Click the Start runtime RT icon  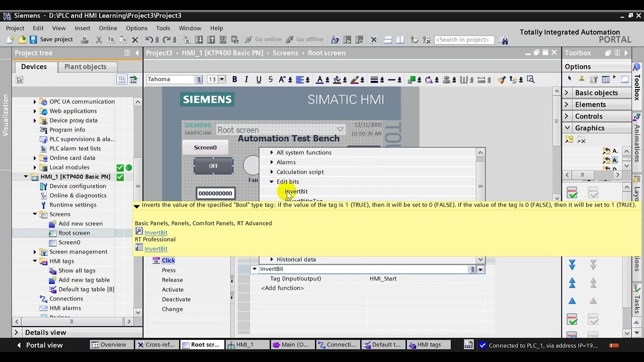pos(235,39)
